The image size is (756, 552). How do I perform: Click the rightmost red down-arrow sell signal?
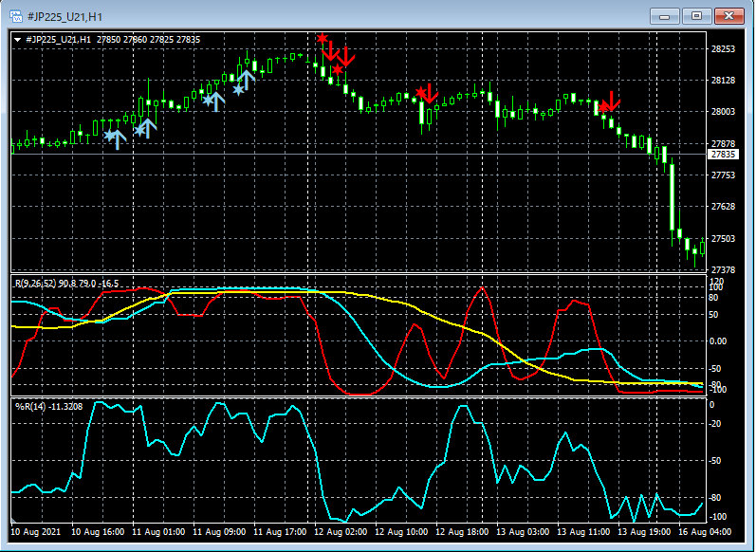613,101
